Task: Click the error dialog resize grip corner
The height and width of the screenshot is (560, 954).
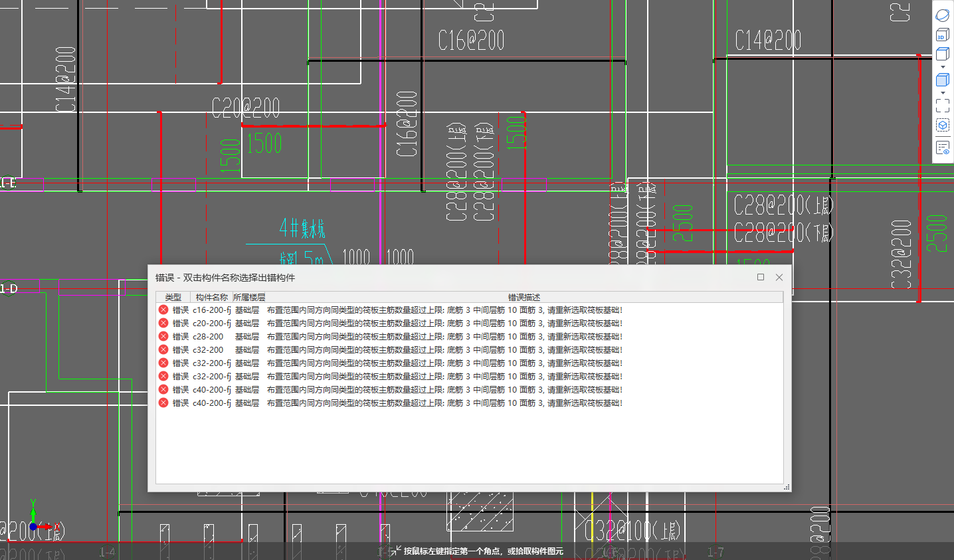Action: click(787, 487)
